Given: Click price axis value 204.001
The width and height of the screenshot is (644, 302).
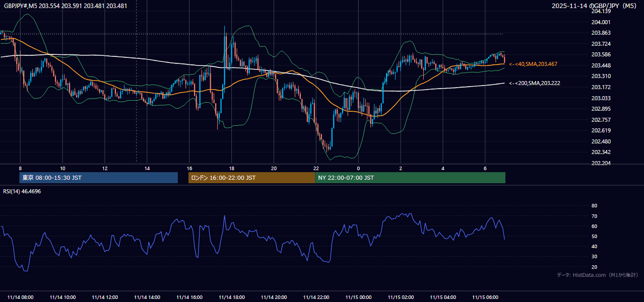Looking at the screenshot, I should point(601,22).
